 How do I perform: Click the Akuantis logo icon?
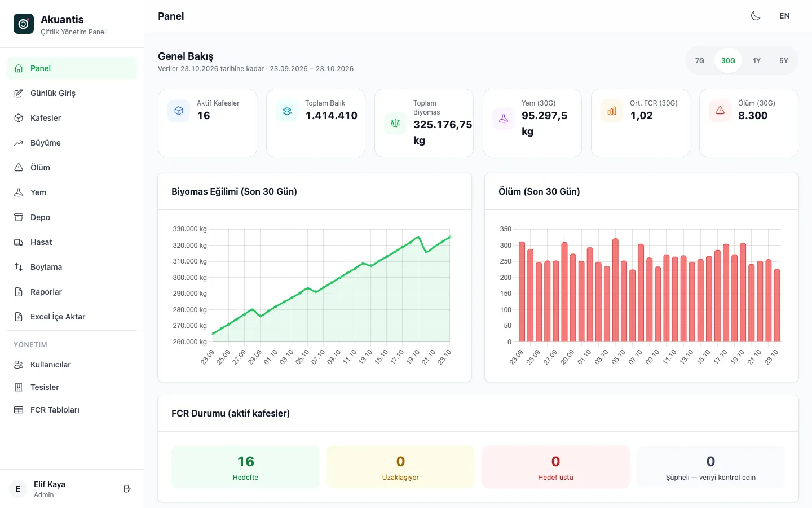[x=24, y=24]
